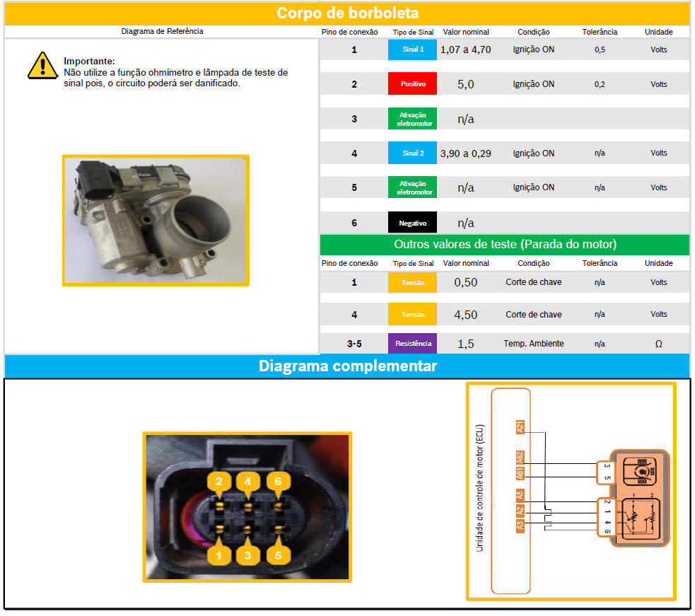Click the electric motor symbol in ECU diagram
Viewport: 695px width, 616px height.
[642, 469]
